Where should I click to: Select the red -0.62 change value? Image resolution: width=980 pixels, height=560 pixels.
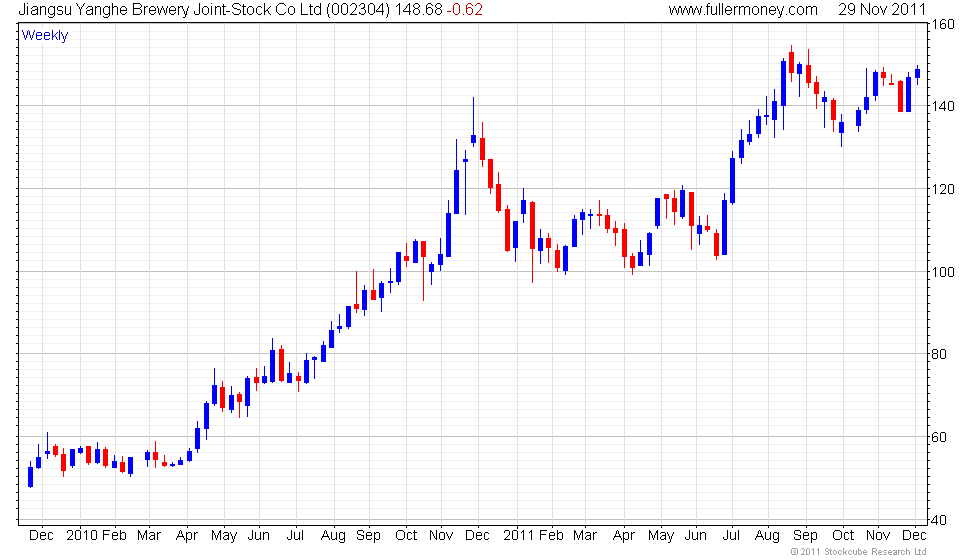tap(464, 10)
